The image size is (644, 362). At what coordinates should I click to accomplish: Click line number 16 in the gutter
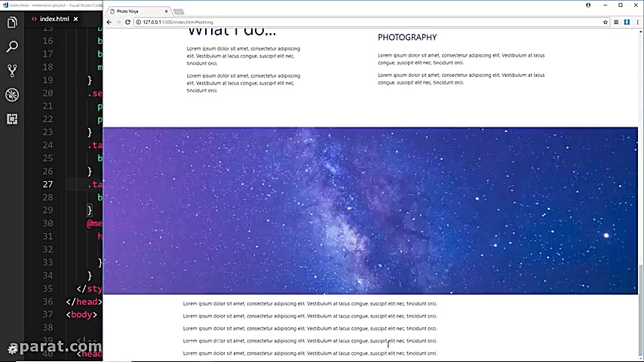[48, 41]
